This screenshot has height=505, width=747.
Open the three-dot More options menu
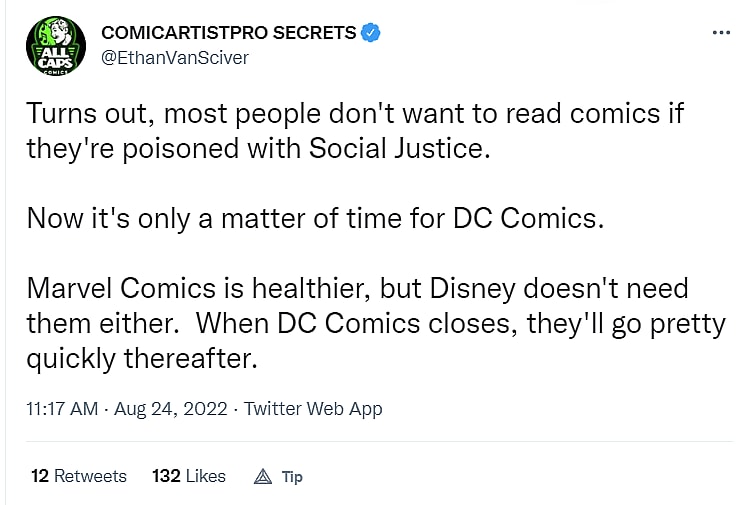(x=720, y=32)
